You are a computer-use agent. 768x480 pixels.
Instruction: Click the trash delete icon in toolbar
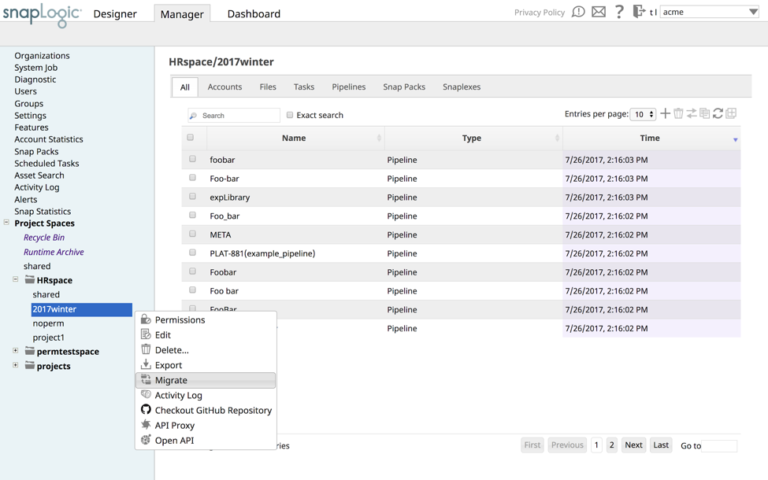678,114
